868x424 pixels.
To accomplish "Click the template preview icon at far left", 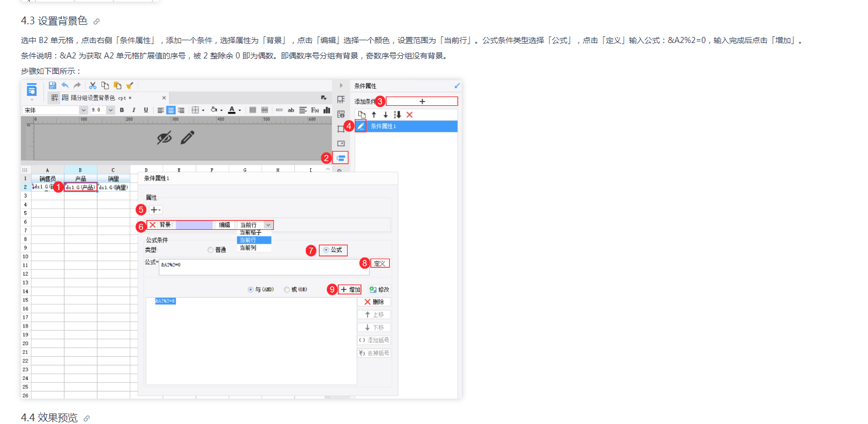I will 31,90.
